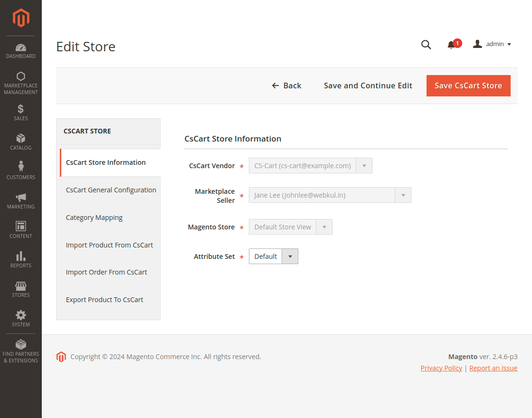This screenshot has height=418, width=532.
Task: Open the Reports bar chart icon
Action: (21, 256)
